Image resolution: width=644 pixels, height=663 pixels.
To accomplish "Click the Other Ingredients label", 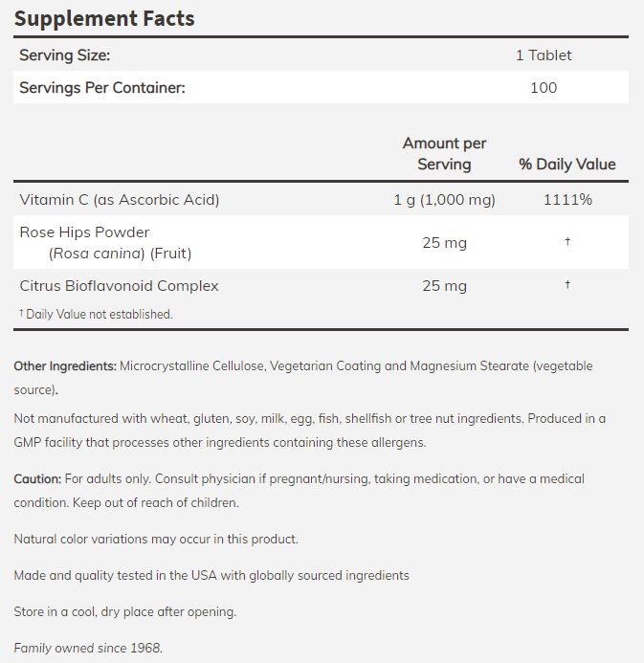I will pyautogui.click(x=65, y=366).
